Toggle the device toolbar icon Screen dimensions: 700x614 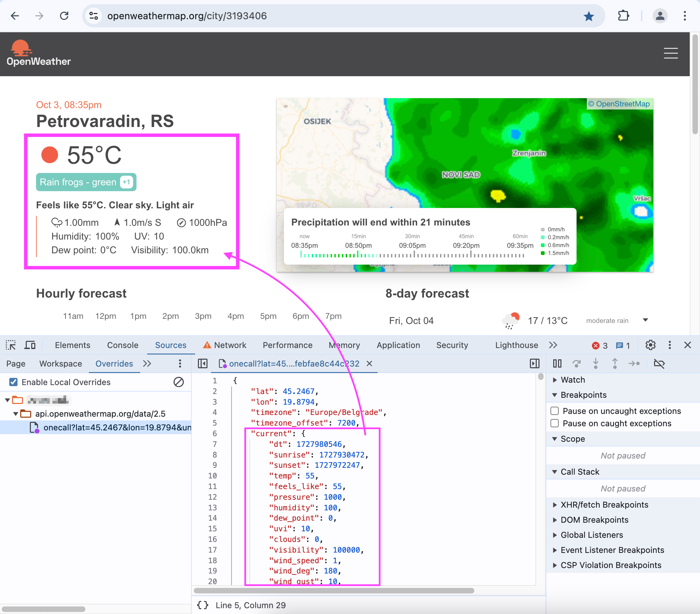[30, 345]
